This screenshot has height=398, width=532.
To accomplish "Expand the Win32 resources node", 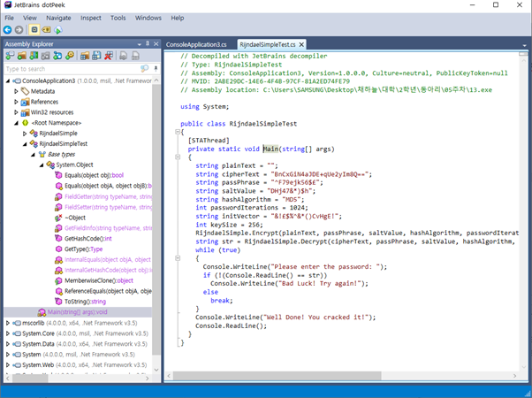I will tap(16, 112).
